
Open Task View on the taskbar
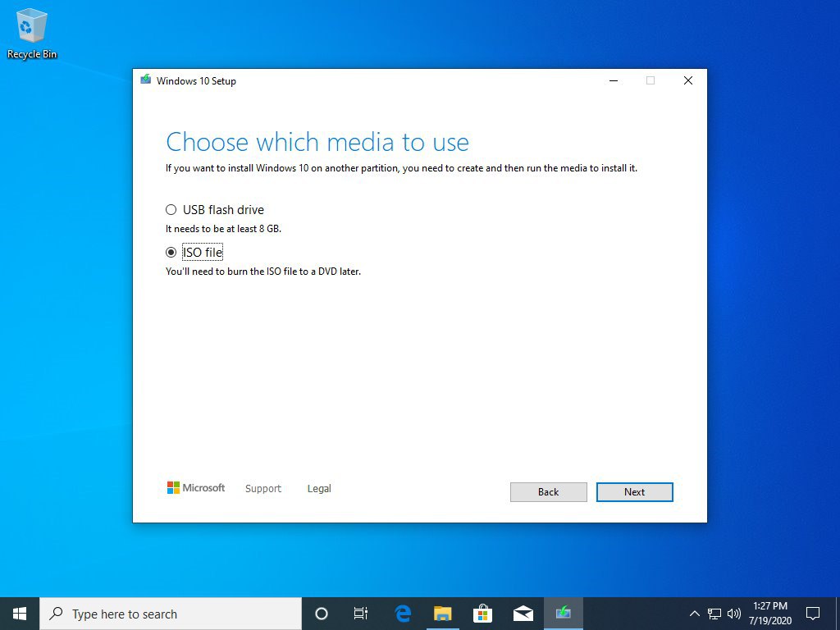(x=361, y=614)
